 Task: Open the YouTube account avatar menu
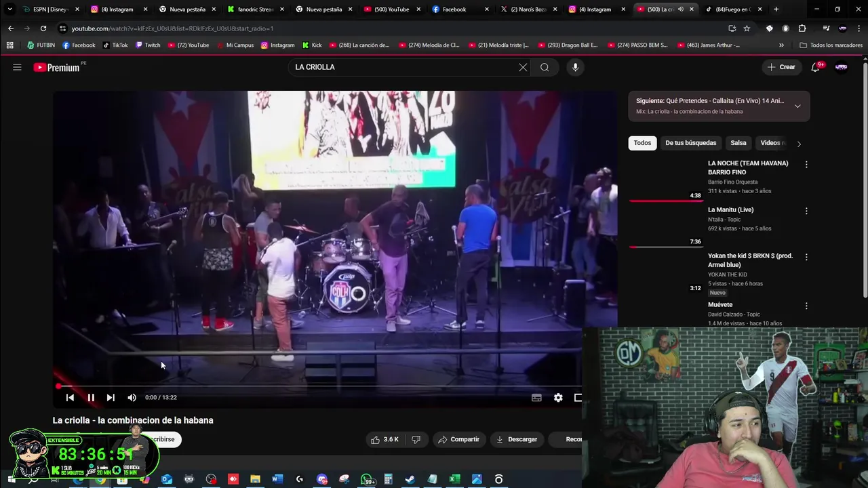point(842,67)
